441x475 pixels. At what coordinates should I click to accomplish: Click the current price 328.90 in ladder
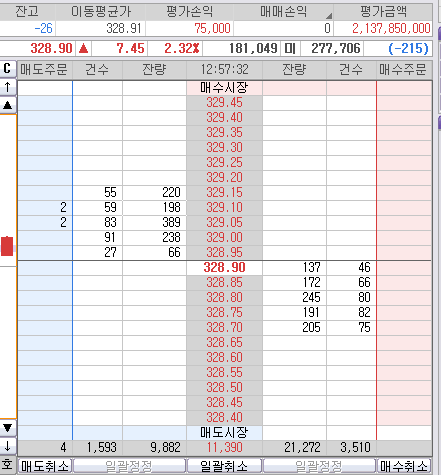pos(224,268)
